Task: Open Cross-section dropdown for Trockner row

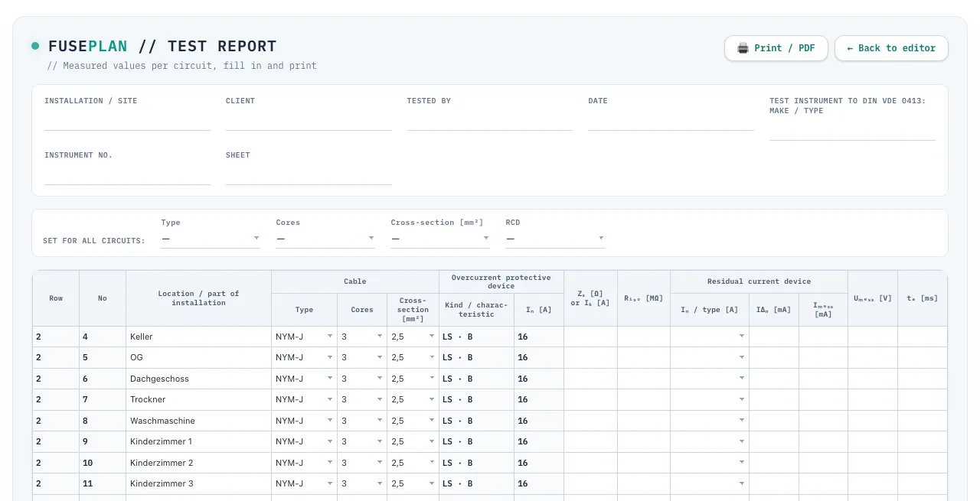Action: (x=413, y=399)
